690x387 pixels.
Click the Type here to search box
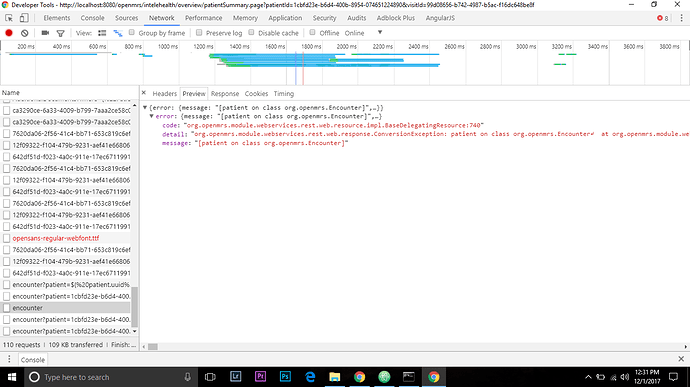pos(110,377)
